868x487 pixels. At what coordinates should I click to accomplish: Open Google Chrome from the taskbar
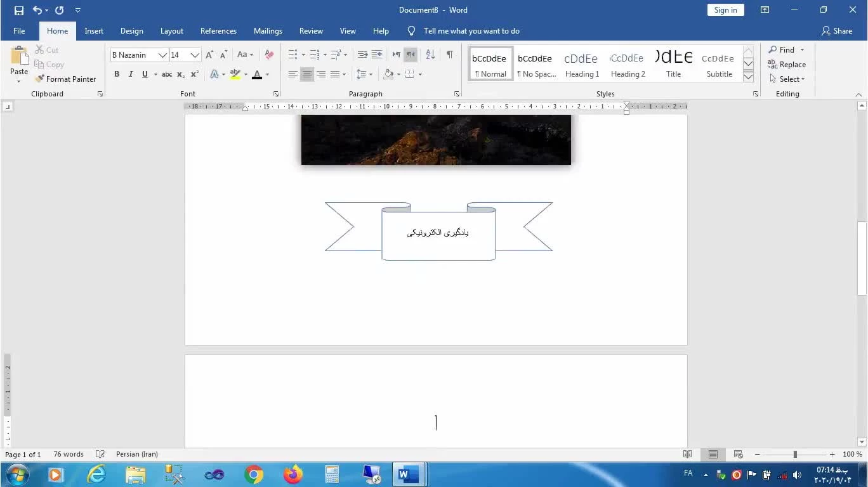coord(254,474)
